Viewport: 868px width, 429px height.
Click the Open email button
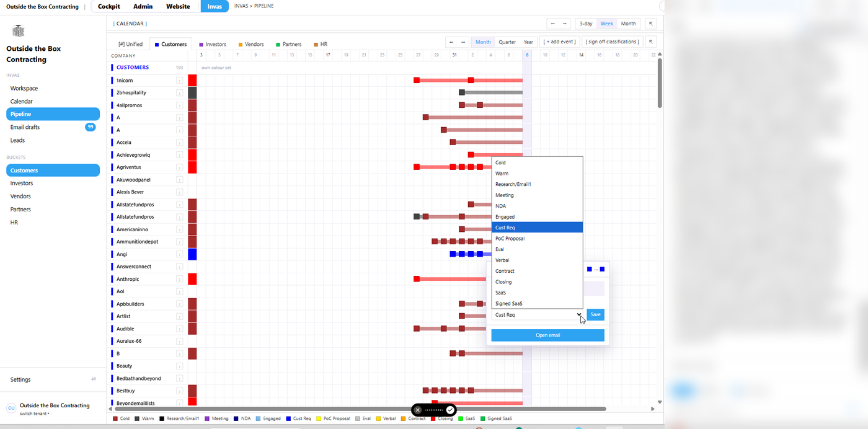[x=547, y=335]
